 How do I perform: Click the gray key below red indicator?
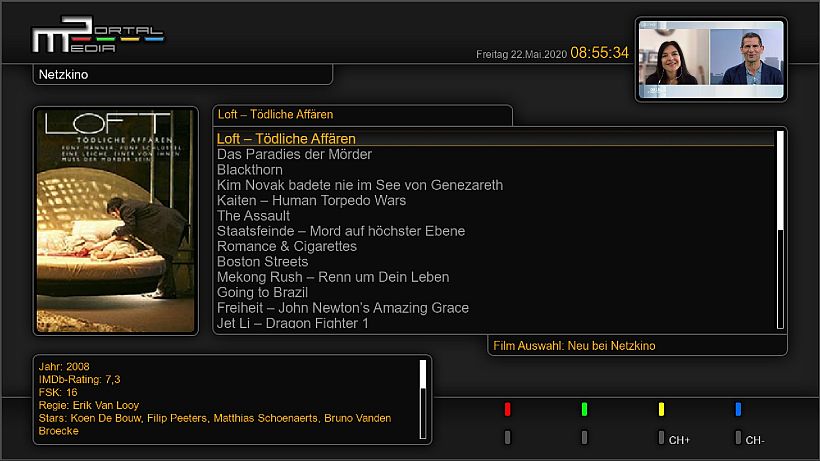(508, 437)
